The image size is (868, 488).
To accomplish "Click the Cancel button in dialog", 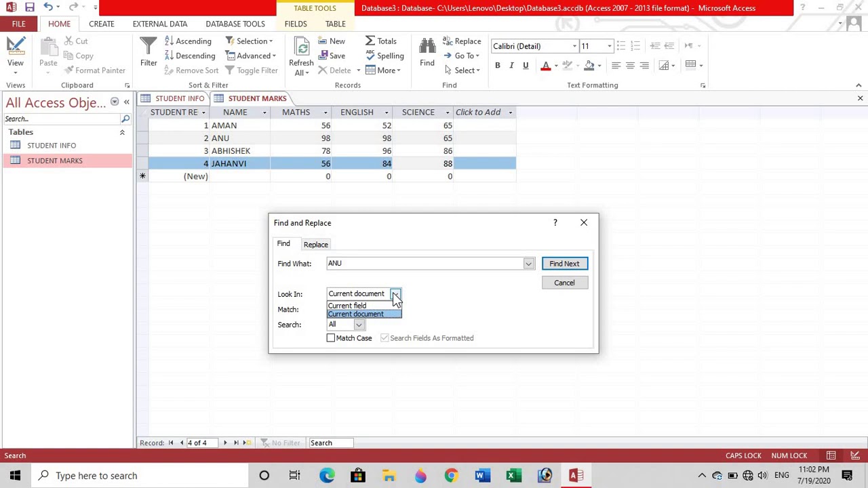I will tap(564, 283).
